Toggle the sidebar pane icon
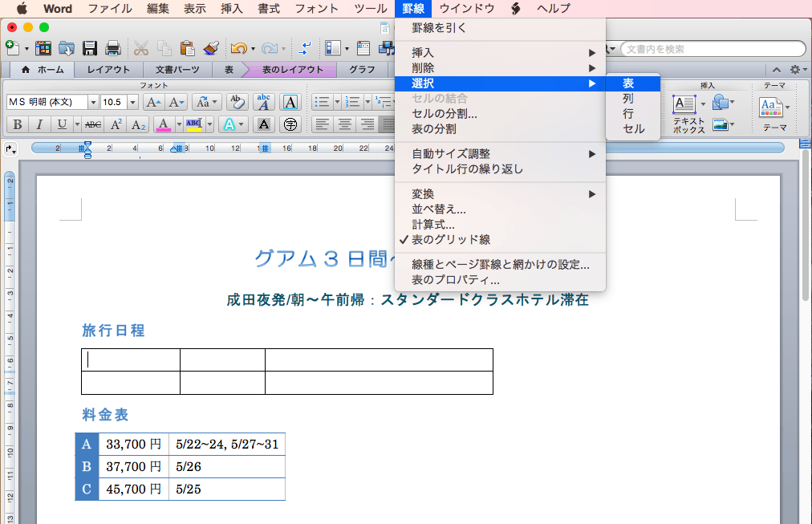Image resolution: width=812 pixels, height=524 pixels. (333, 49)
